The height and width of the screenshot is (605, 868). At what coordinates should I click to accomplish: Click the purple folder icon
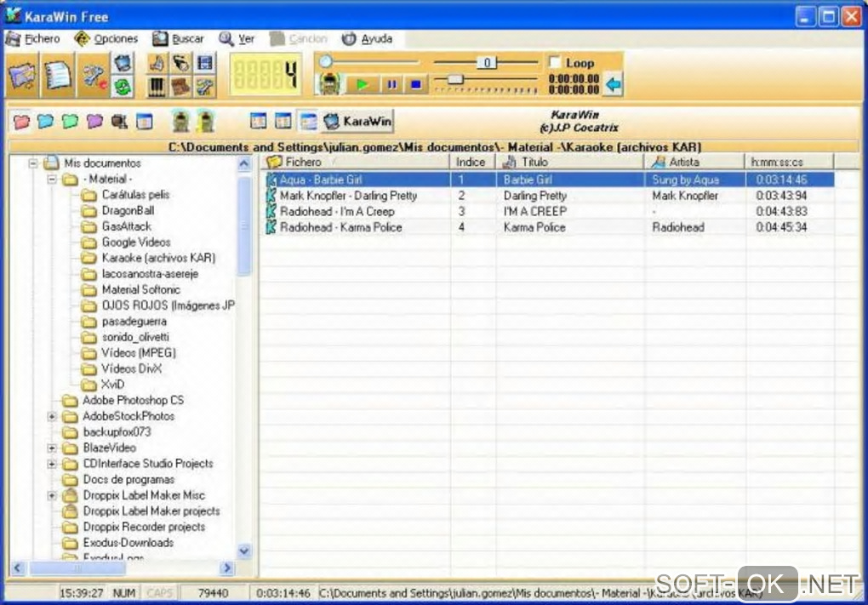tap(94, 121)
